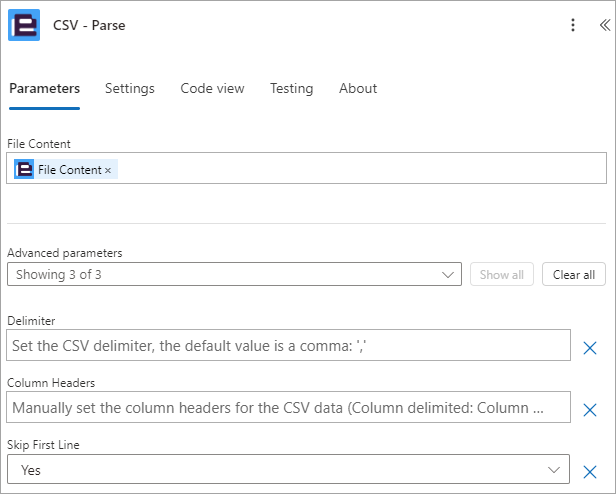Click the Show all button
Screen dimensions: 616x494
502,274
